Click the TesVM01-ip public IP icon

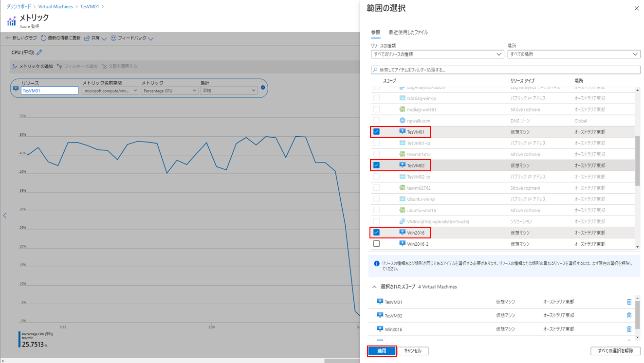point(402,143)
